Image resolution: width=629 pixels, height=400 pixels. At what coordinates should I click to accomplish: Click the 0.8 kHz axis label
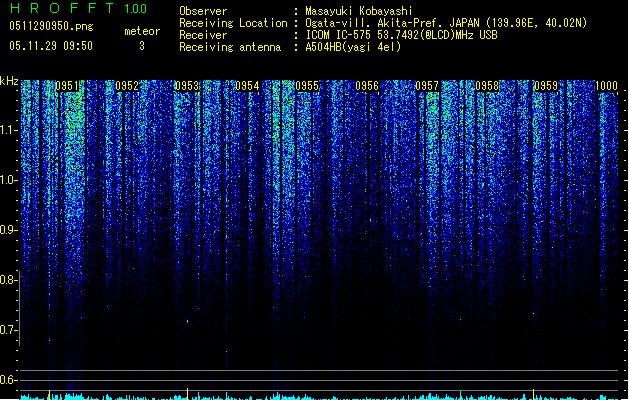pos(8,280)
